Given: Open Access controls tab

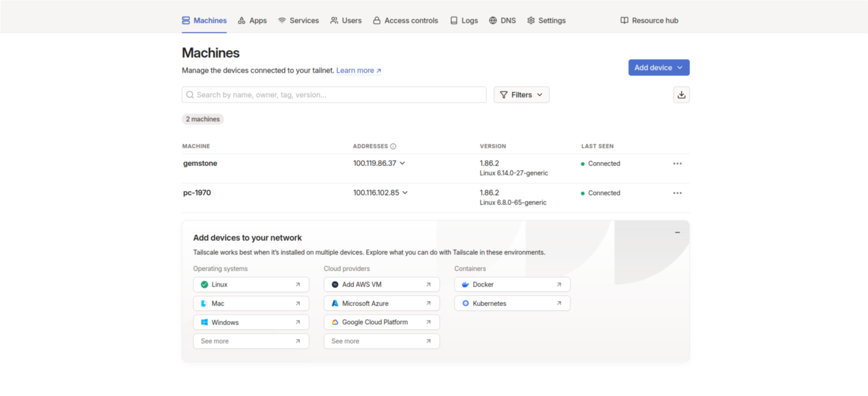Looking at the screenshot, I should tap(405, 20).
